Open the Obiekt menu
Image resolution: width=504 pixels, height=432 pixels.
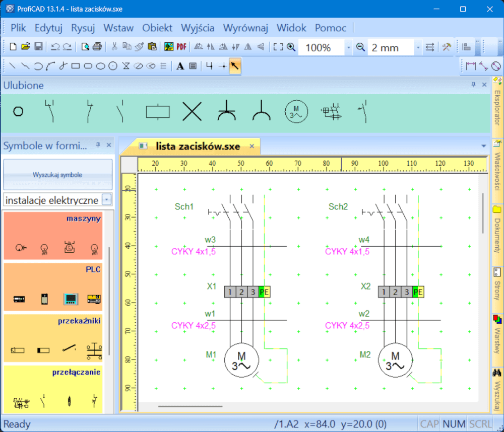click(157, 28)
